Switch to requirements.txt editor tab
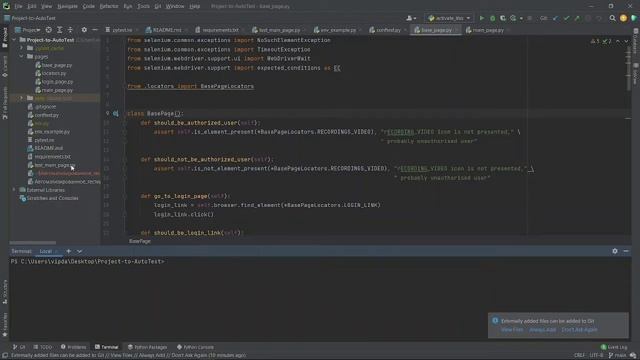This screenshot has height=360, width=640. coord(220,30)
